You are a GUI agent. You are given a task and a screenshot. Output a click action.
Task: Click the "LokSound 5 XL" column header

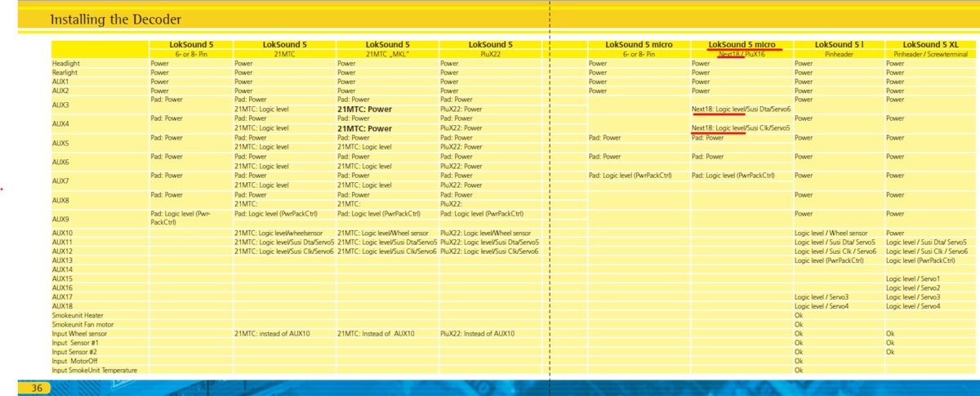coord(931,44)
